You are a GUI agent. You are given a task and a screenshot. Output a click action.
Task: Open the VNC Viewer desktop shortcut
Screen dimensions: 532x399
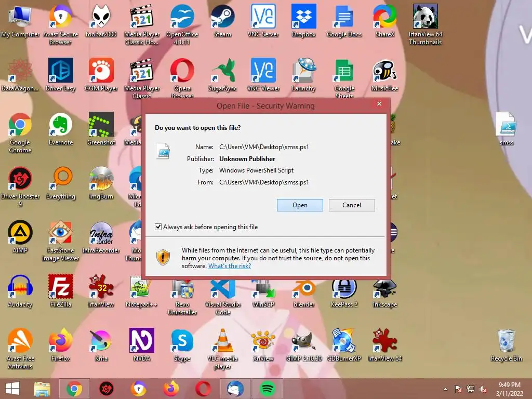point(263,75)
